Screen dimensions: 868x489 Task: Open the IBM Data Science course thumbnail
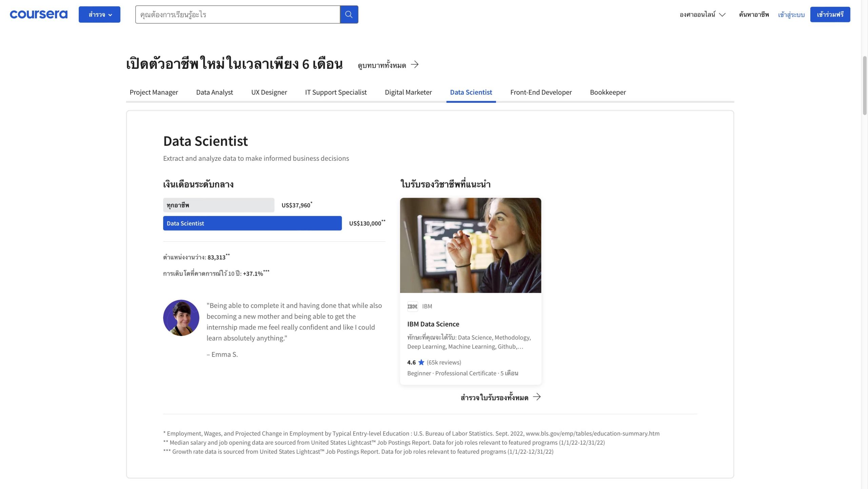click(x=470, y=245)
